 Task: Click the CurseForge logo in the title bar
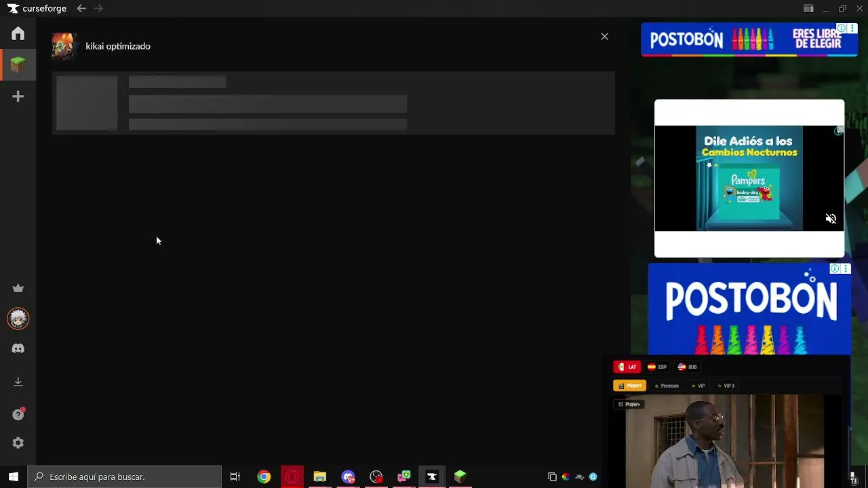[x=37, y=9]
